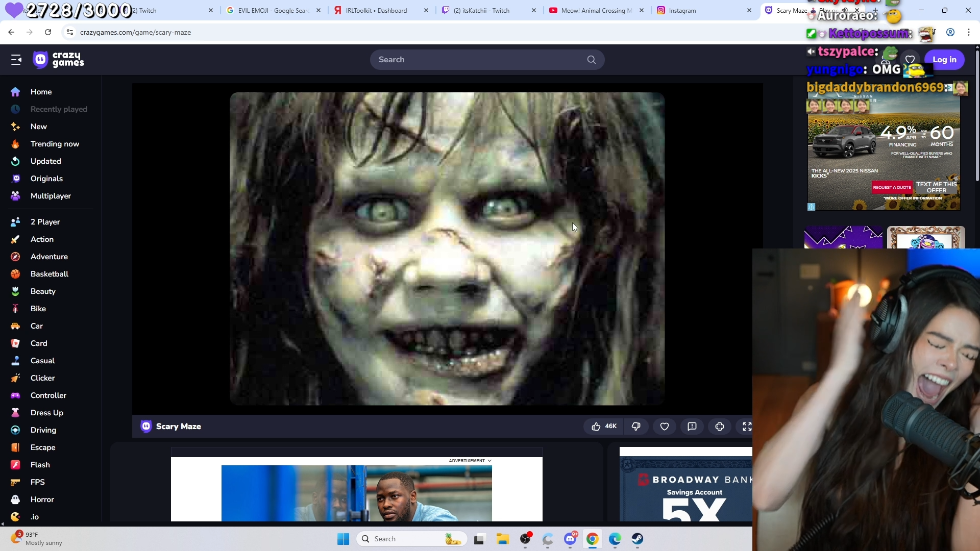This screenshot has height=551, width=980.
Task: Select the Clicker category icon
Action: (x=15, y=378)
